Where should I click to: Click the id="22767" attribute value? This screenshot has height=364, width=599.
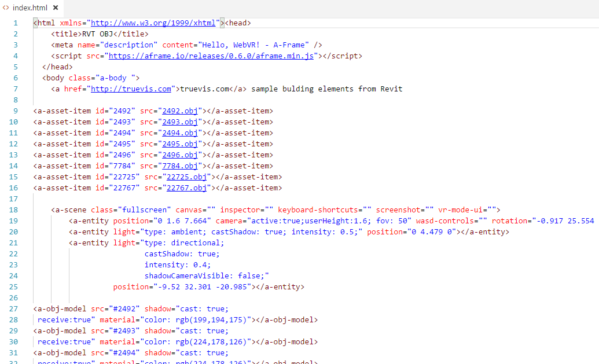(x=124, y=188)
